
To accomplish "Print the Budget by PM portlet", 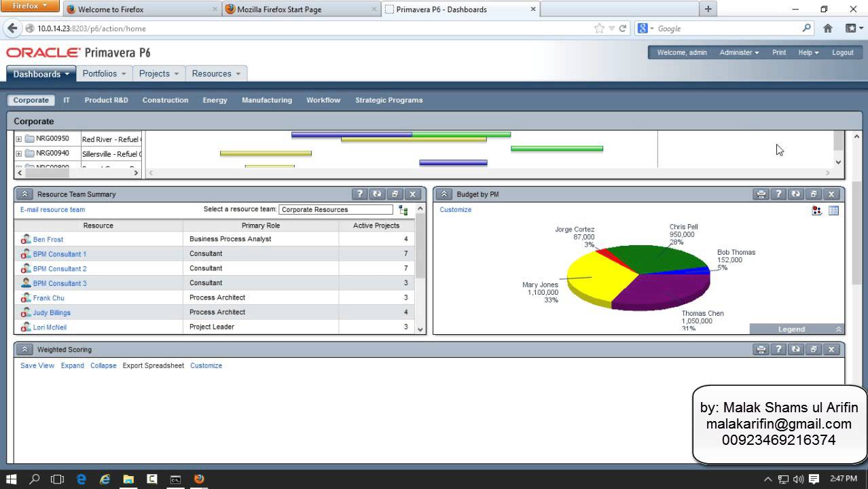I will tap(761, 194).
